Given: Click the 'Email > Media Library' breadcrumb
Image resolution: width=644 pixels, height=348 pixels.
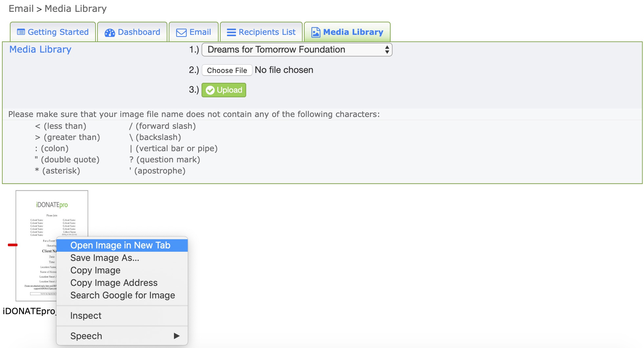Looking at the screenshot, I should pos(58,9).
